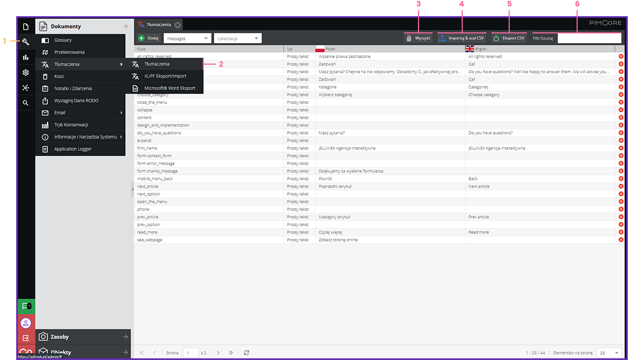Click the Importuj & scal CSV button
The image size is (644, 360).
[462, 38]
